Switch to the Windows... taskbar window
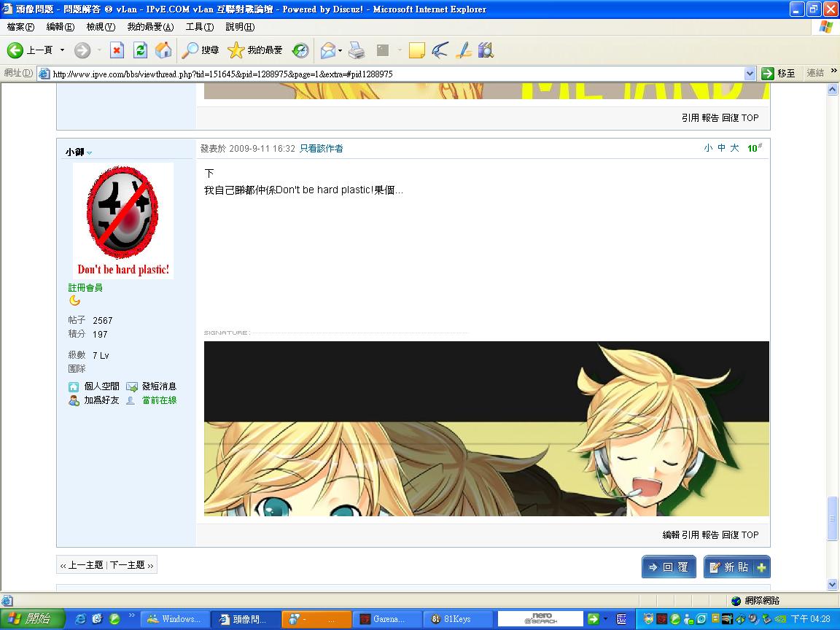Image resolution: width=840 pixels, height=630 pixels. 175,619
